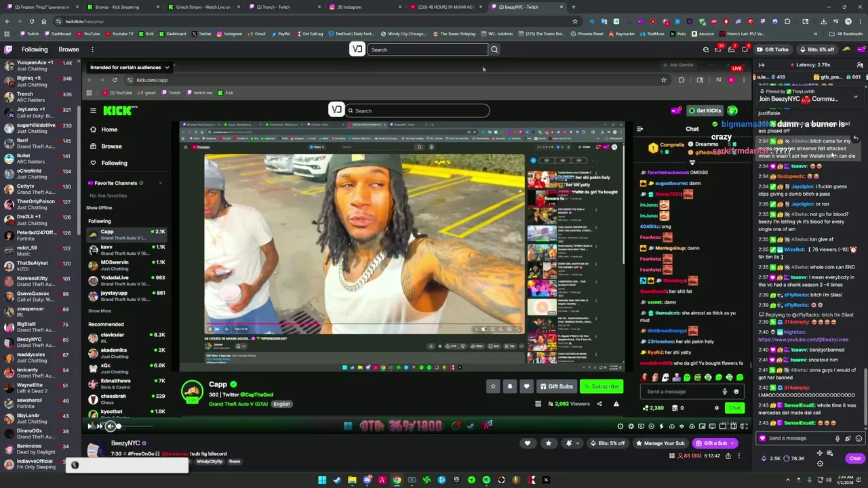Open Twitch notification bell dropdown
This screenshot has width=868, height=488.
coord(572,443)
